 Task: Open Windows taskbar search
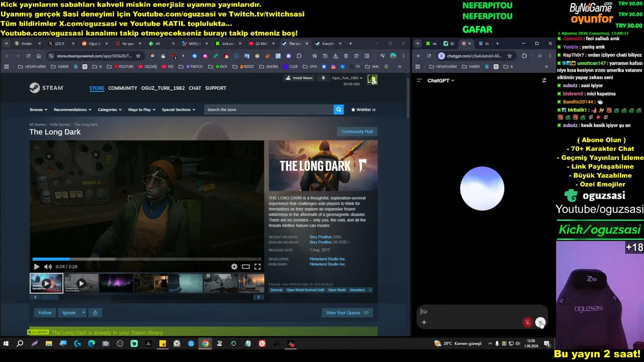[20, 344]
